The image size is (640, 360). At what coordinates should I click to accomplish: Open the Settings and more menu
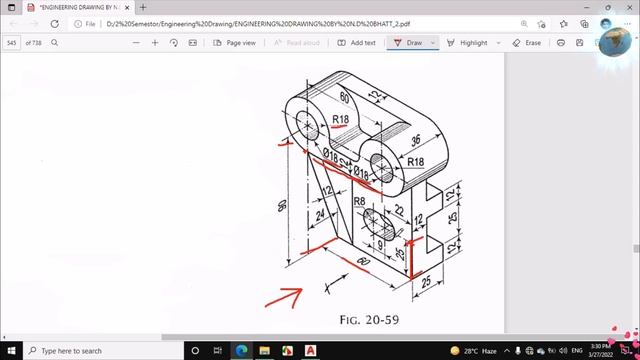628,24
